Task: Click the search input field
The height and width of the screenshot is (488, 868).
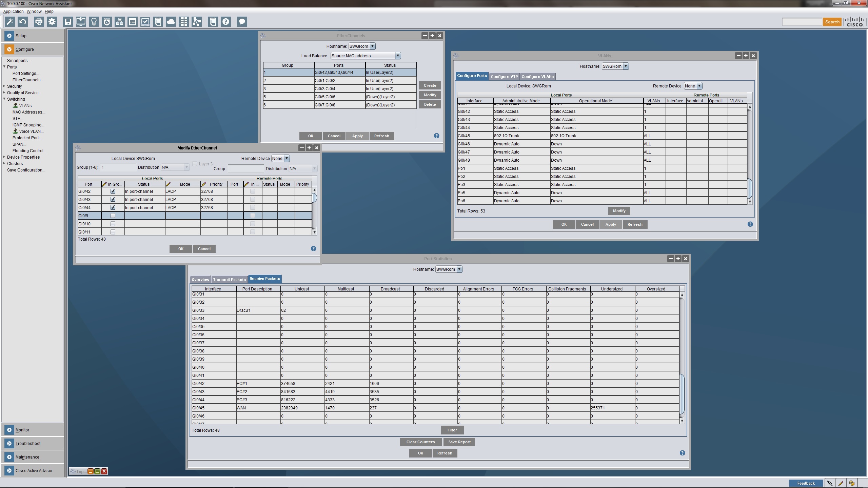Action: pos(802,22)
